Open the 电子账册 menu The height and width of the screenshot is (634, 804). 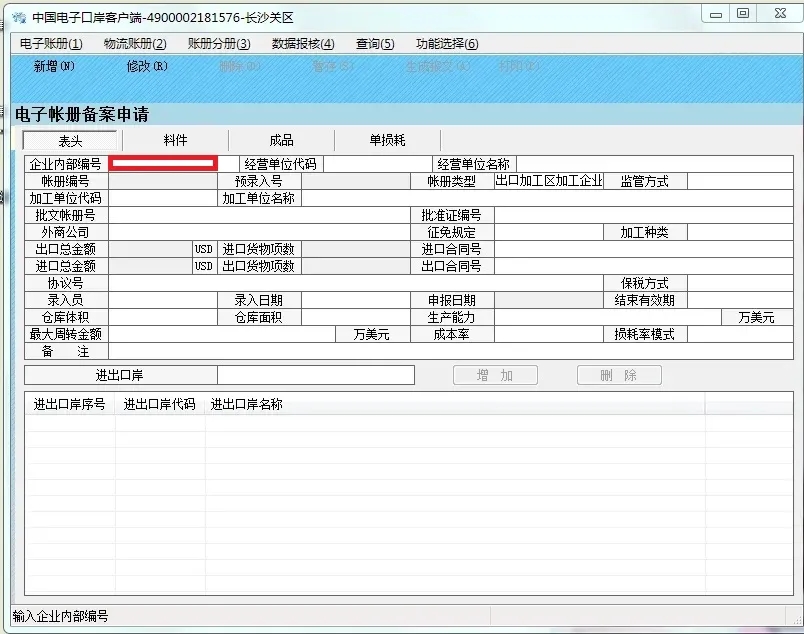tap(50, 44)
